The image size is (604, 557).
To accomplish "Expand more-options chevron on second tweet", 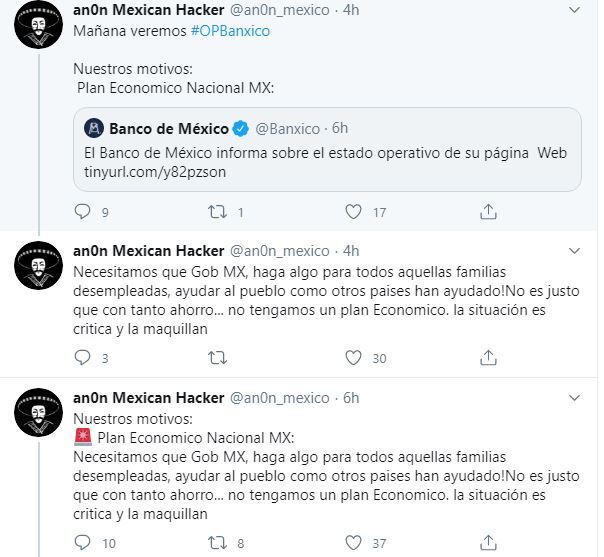I will (x=574, y=251).
